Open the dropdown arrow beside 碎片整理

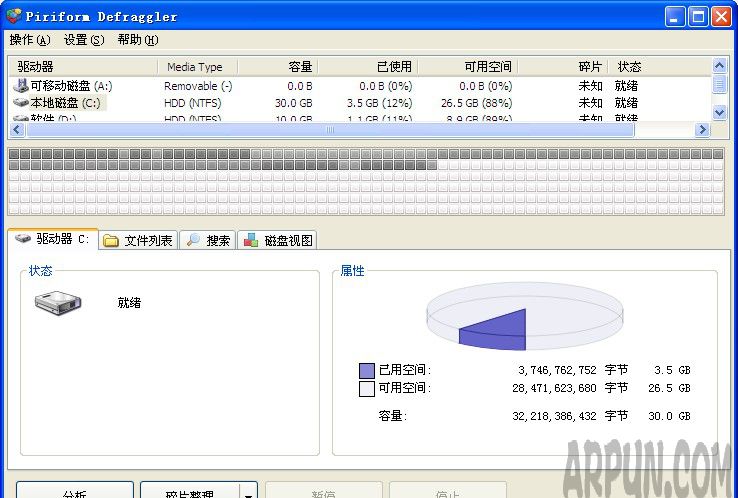pos(249,491)
